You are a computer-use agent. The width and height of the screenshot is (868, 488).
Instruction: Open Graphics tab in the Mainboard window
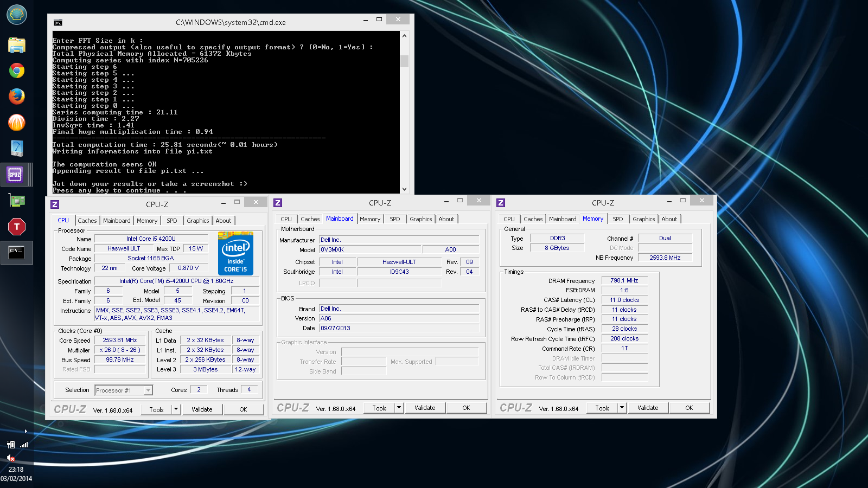pyautogui.click(x=420, y=219)
